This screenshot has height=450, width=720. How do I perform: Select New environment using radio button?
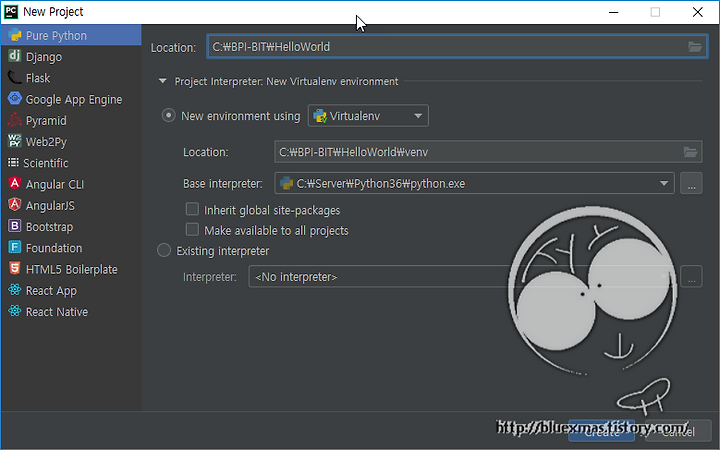169,115
